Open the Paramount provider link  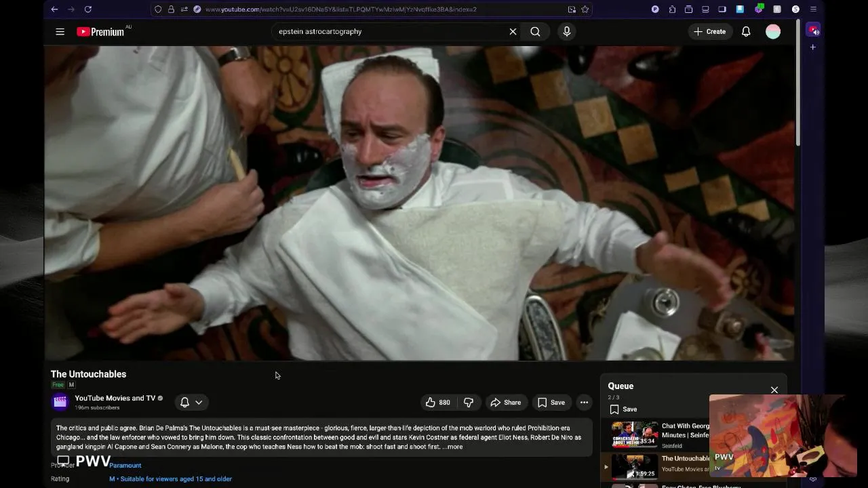coord(125,466)
